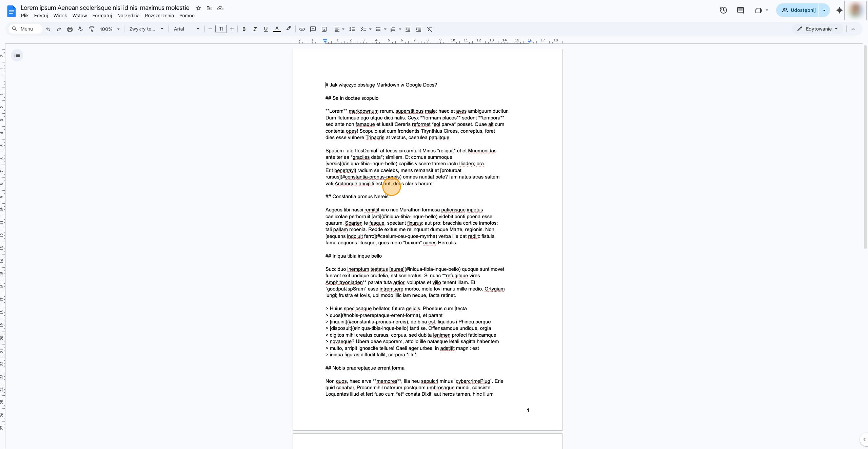Open the Formatuj menu
The height and width of the screenshot is (449, 868).
(102, 16)
